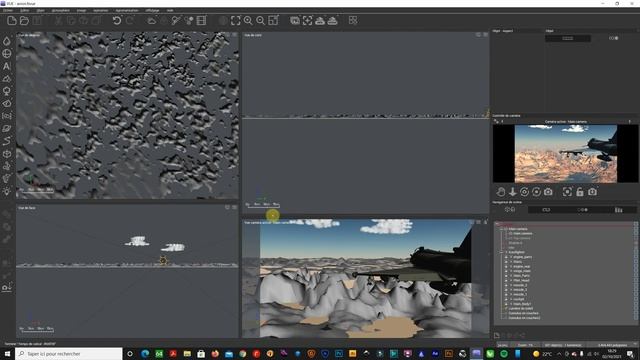Screen dimensions: 640x360
Task: Click the move-down arrow camera control
Action: (512, 191)
